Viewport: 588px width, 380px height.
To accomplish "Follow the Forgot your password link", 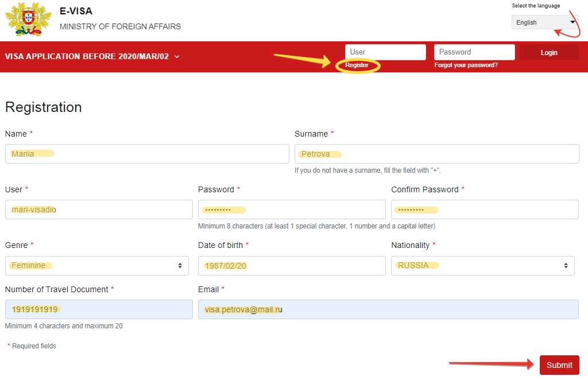I will [x=466, y=65].
